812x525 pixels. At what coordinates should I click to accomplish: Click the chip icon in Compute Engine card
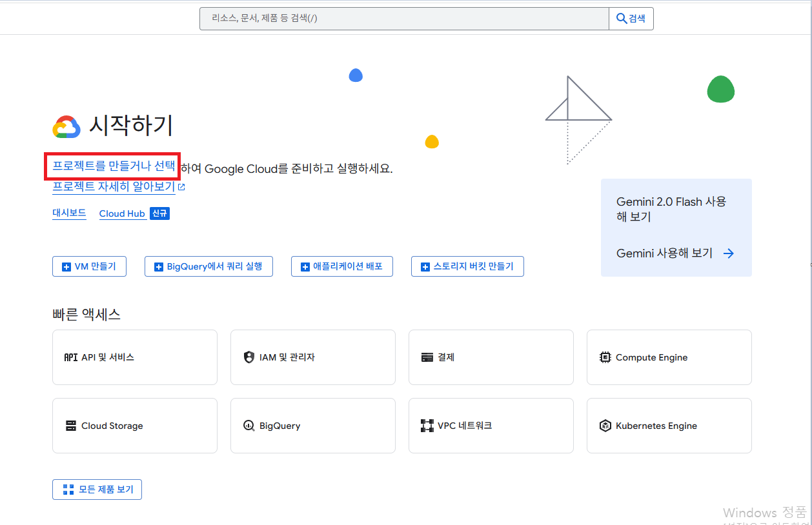point(605,357)
